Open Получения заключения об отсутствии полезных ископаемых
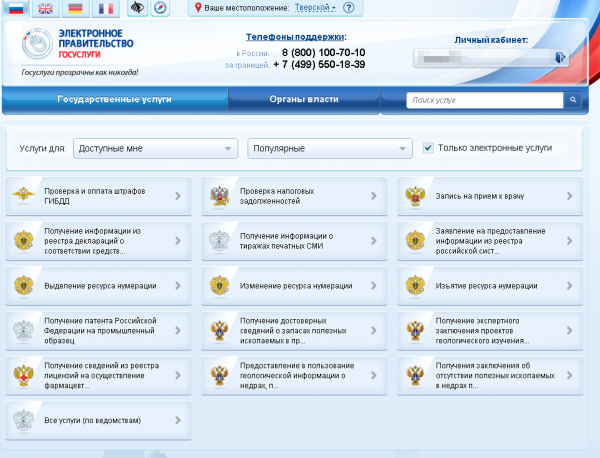This screenshot has width=600, height=458. [490, 375]
